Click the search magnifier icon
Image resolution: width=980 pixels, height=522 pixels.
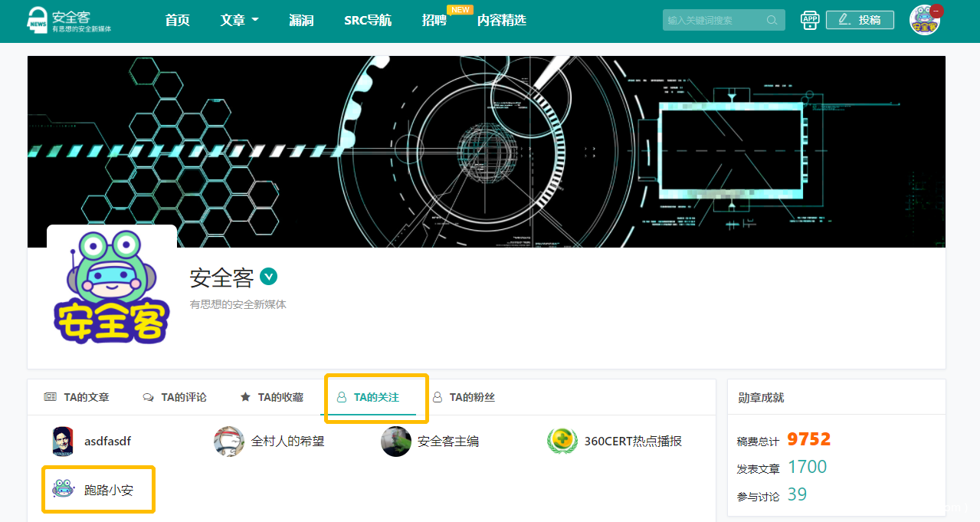pyautogui.click(x=772, y=21)
